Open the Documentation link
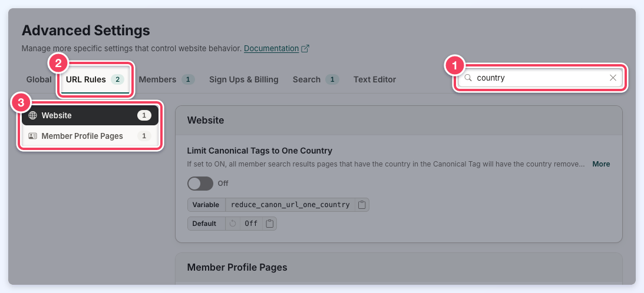 pyautogui.click(x=272, y=48)
